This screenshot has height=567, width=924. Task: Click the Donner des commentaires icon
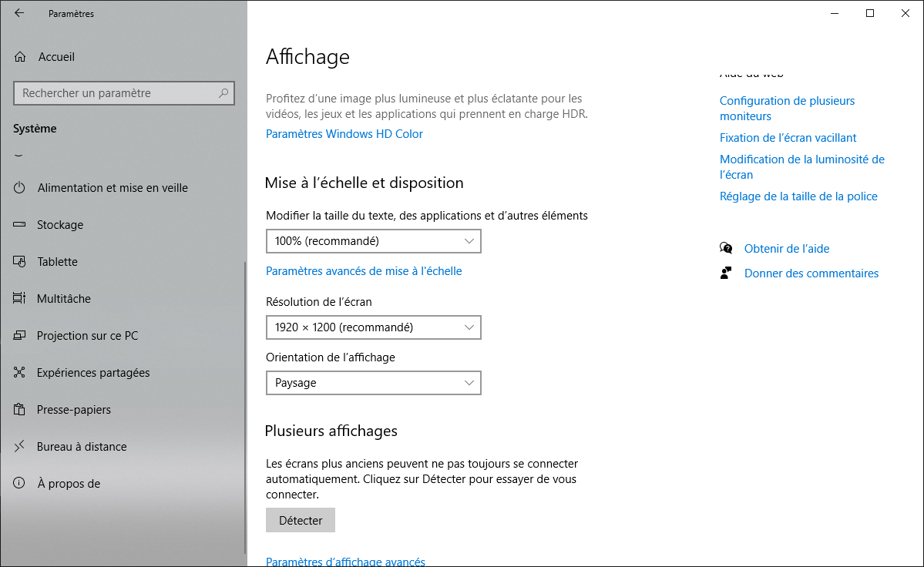[x=726, y=273]
